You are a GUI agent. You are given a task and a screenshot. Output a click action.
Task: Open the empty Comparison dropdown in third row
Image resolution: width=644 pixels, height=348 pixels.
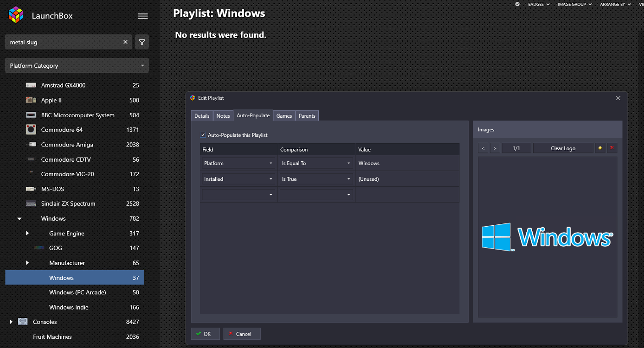[x=317, y=195]
